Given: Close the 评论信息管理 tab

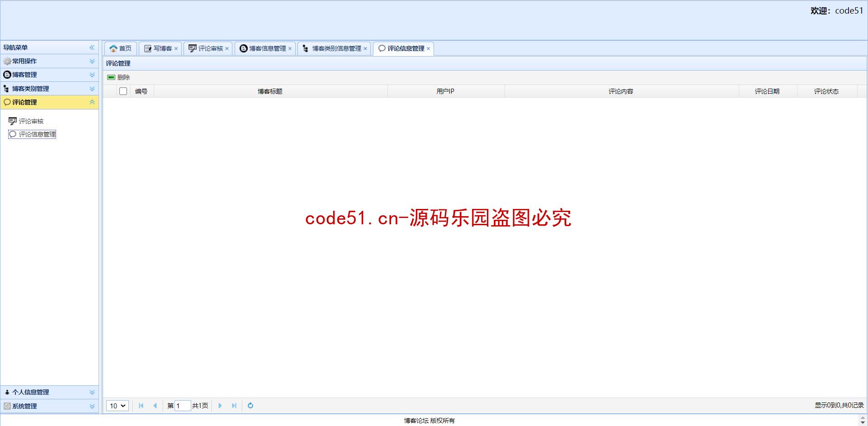Looking at the screenshot, I should (429, 49).
